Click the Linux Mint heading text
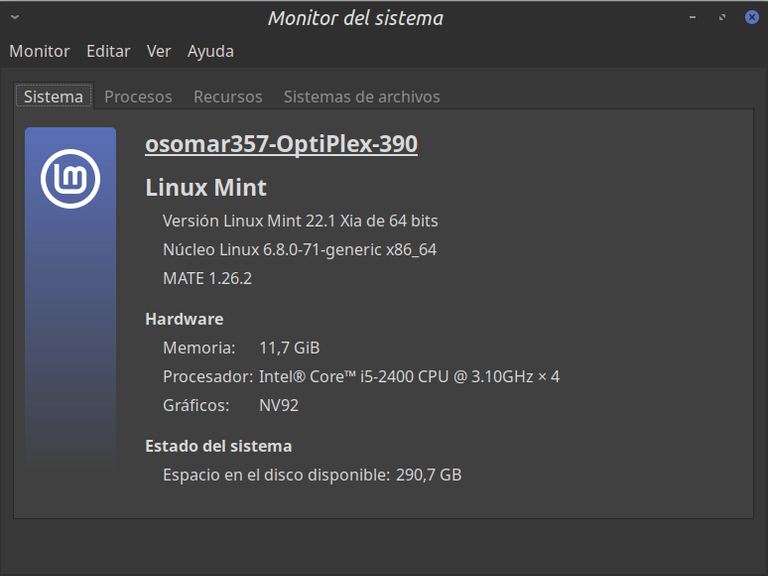768x576 pixels. [206, 188]
